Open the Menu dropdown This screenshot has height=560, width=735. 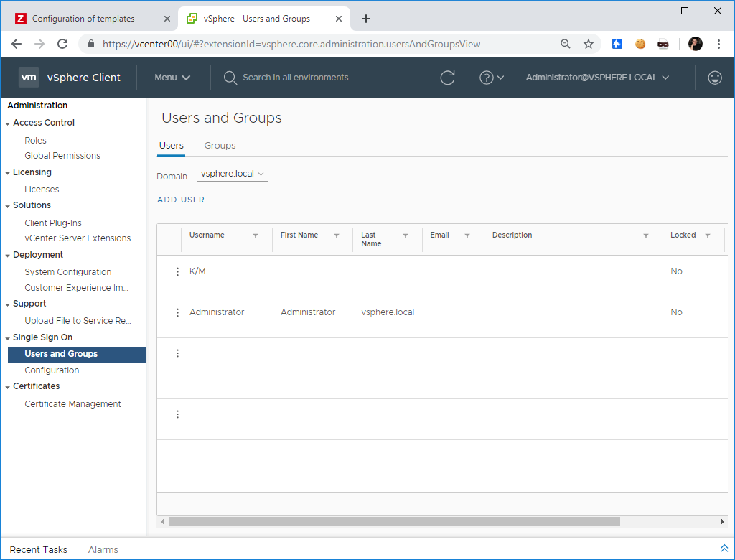coord(172,78)
